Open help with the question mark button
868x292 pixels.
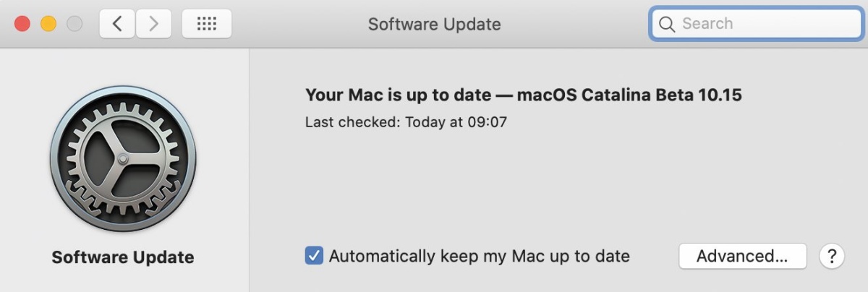(x=832, y=256)
